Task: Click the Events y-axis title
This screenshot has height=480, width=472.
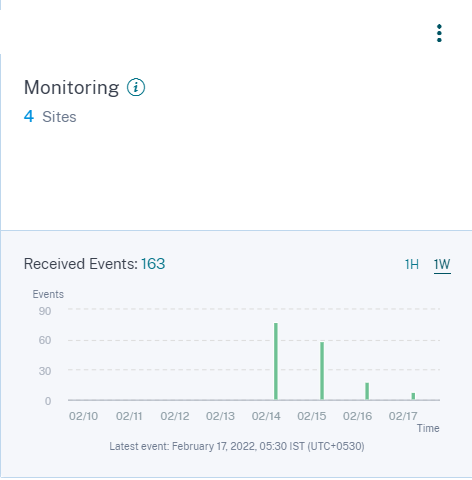Action: [48, 294]
